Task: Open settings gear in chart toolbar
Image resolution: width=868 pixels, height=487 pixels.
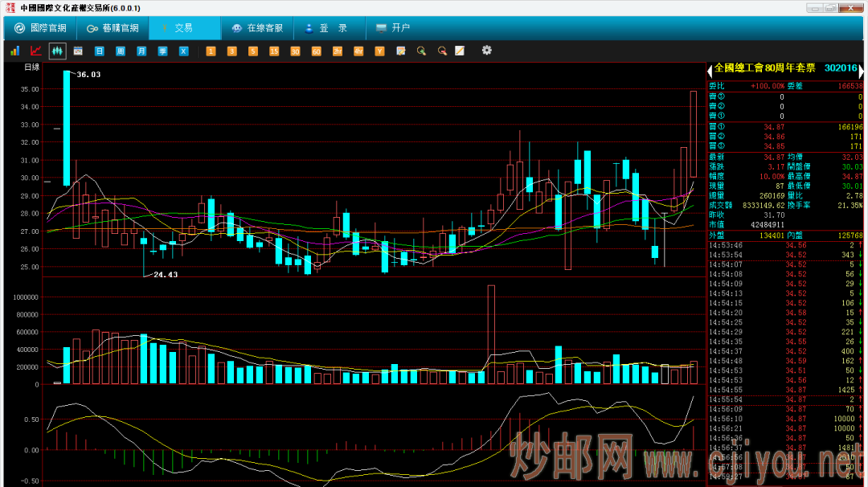Action: pyautogui.click(x=486, y=51)
